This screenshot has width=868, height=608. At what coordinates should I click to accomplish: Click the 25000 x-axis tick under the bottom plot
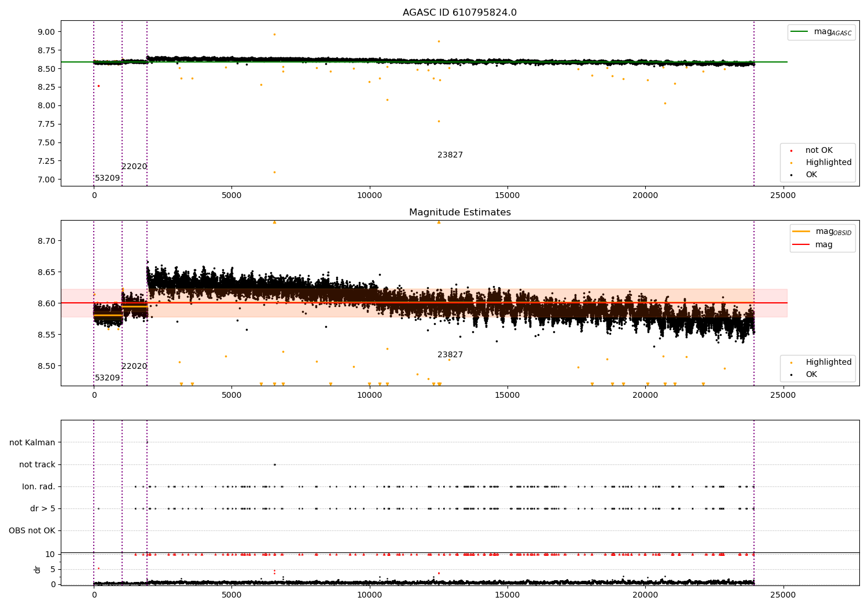(783, 595)
